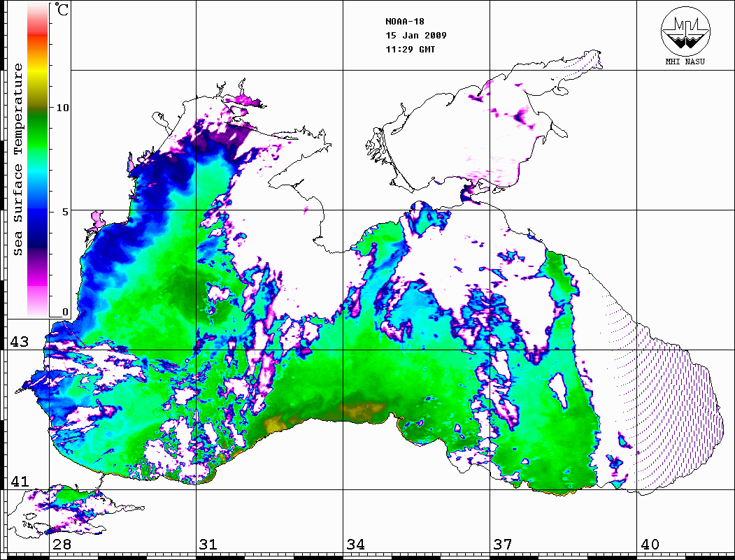Screen dimensions: 735x560
Task: Pick the magenta band near 0 on color bar
Action: tap(38, 281)
